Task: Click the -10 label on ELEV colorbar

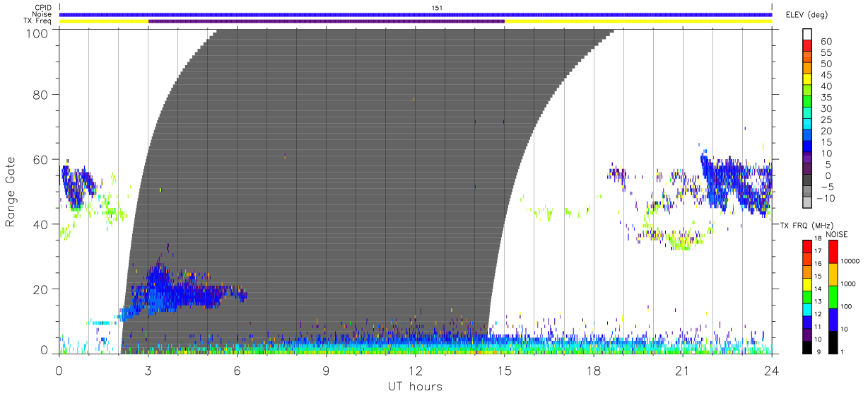Action: click(x=825, y=198)
